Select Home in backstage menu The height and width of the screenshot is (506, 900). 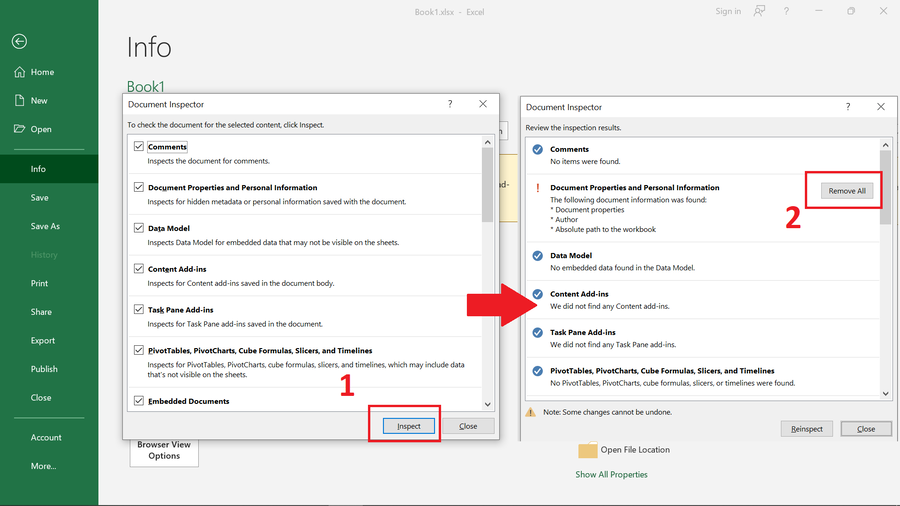click(42, 72)
